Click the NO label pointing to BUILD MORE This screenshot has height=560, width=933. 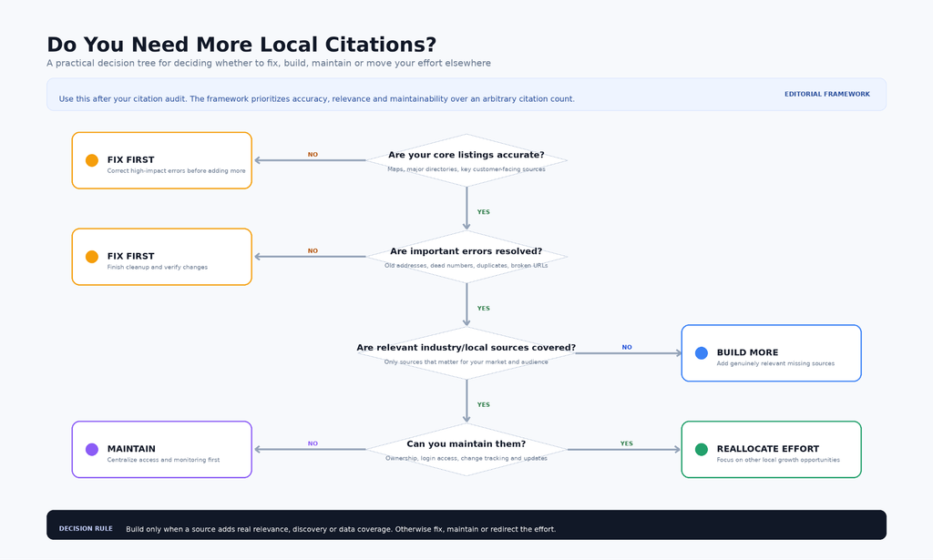627,347
